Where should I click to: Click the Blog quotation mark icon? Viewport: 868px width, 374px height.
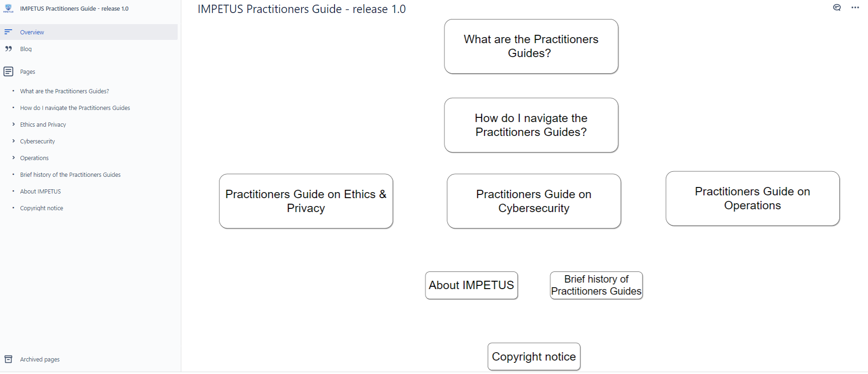point(8,49)
